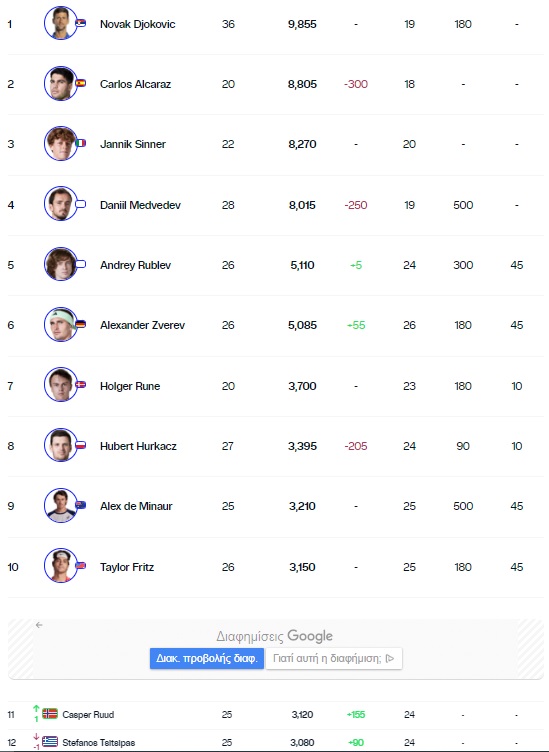The height and width of the screenshot is (752, 549).
Task: Select Jannik Sinner's Italian flag icon
Action: point(81,143)
